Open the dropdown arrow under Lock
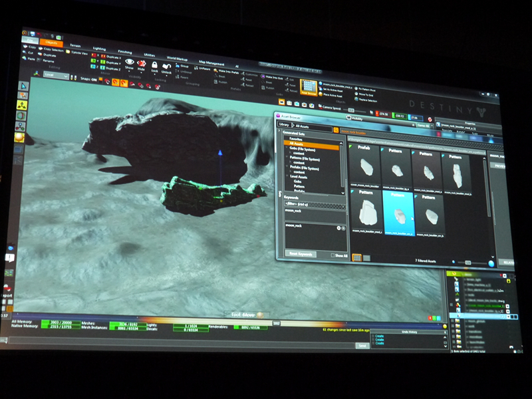This screenshot has height=399, width=532. pos(154,74)
